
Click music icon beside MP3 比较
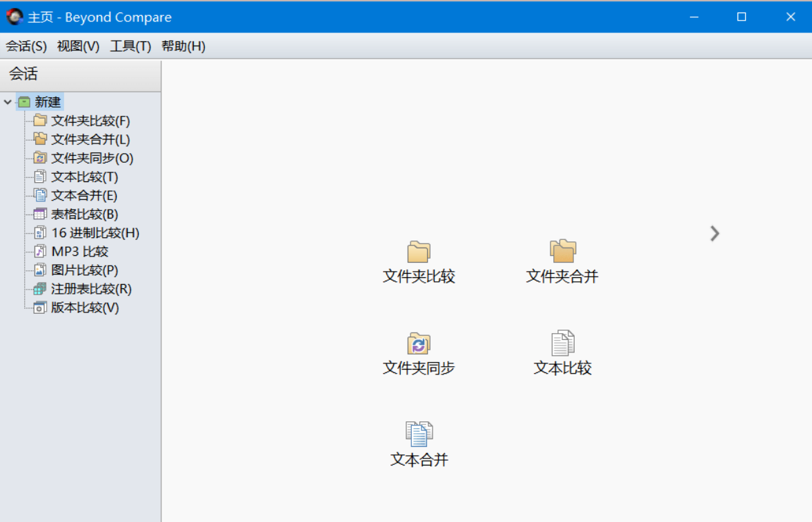click(40, 252)
